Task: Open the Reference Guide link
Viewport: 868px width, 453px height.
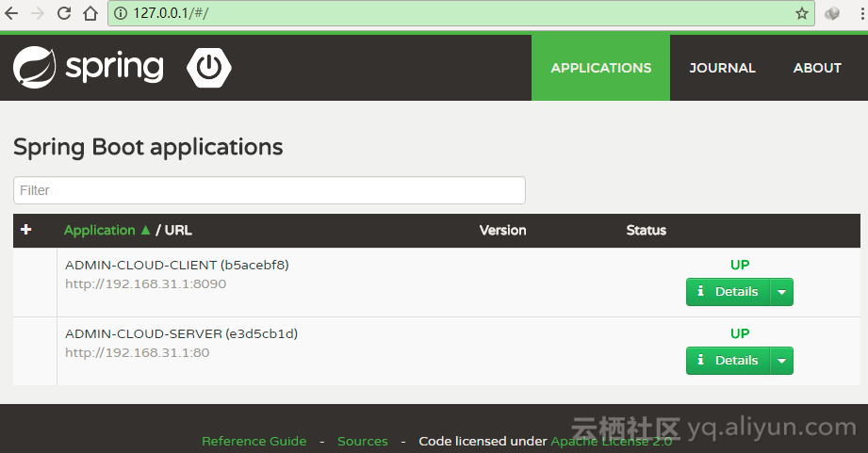Action: 254,441
